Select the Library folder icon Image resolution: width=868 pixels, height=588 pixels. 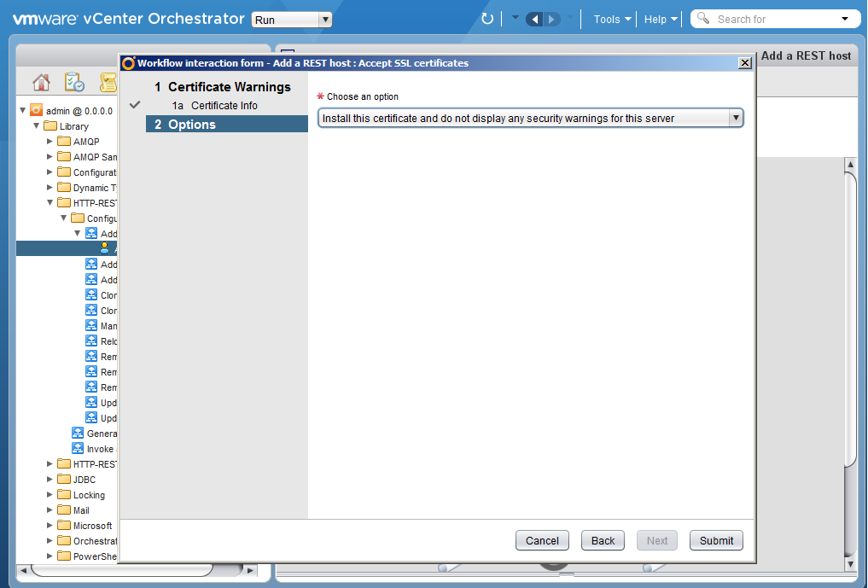coord(50,125)
